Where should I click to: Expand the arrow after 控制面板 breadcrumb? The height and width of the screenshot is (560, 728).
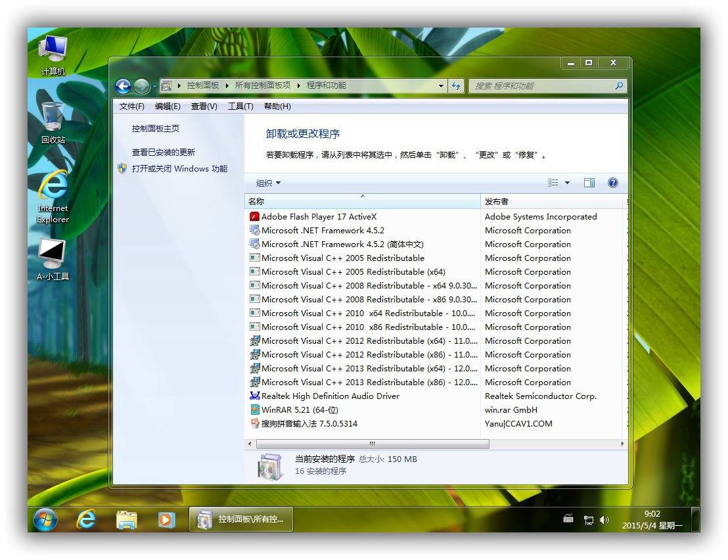pos(227,86)
